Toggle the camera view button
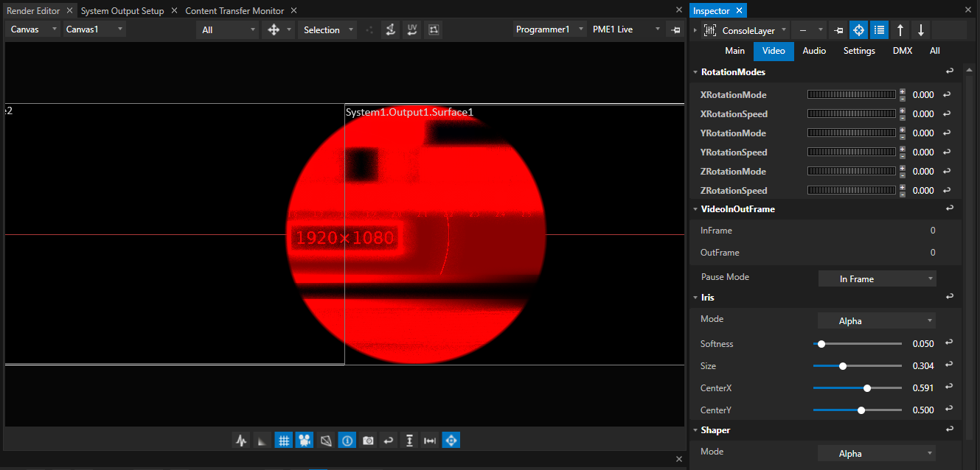This screenshot has height=470, width=980. (x=304, y=441)
